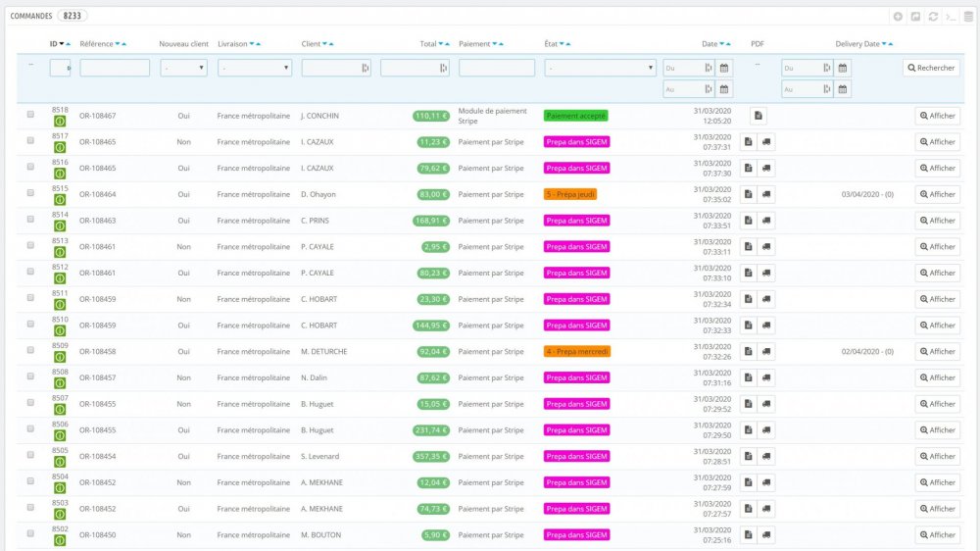Click the Rechercher search button
This screenshot has height=551, width=980.
pos(931,69)
